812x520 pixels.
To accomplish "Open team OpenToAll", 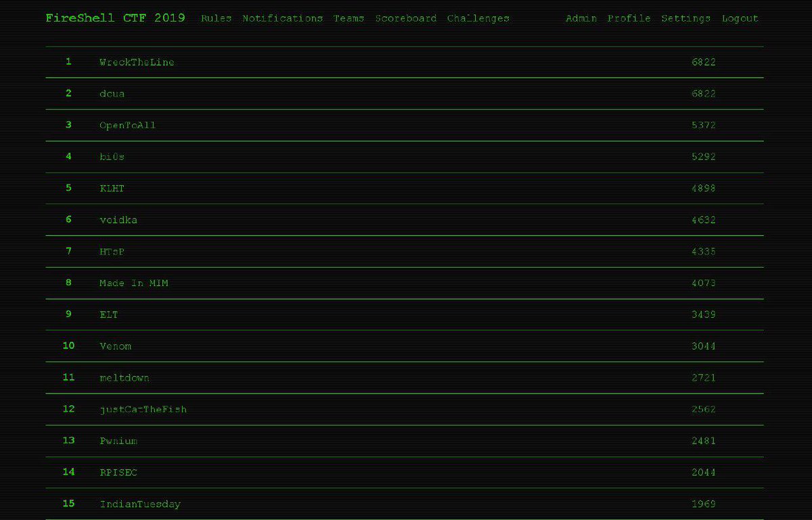I will tap(128, 125).
